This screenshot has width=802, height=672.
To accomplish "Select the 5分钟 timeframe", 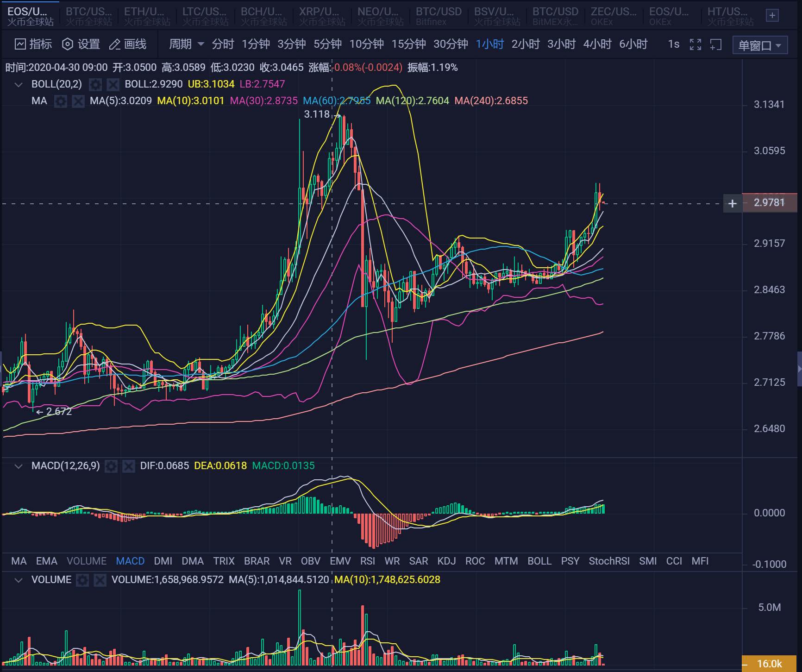I will pos(327,44).
